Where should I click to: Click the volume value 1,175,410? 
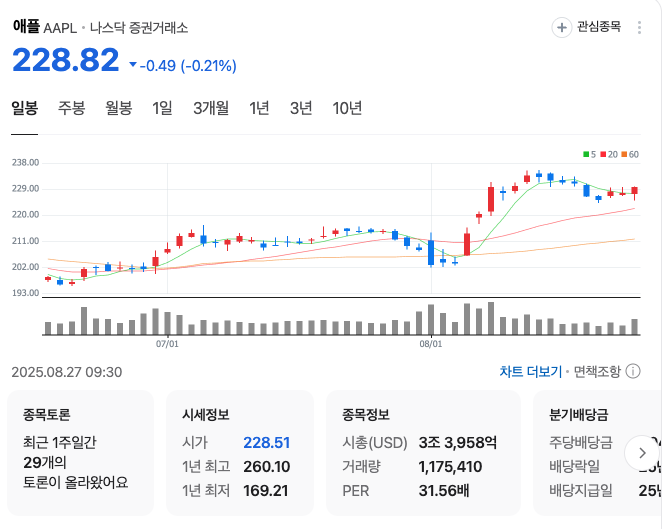click(450, 467)
